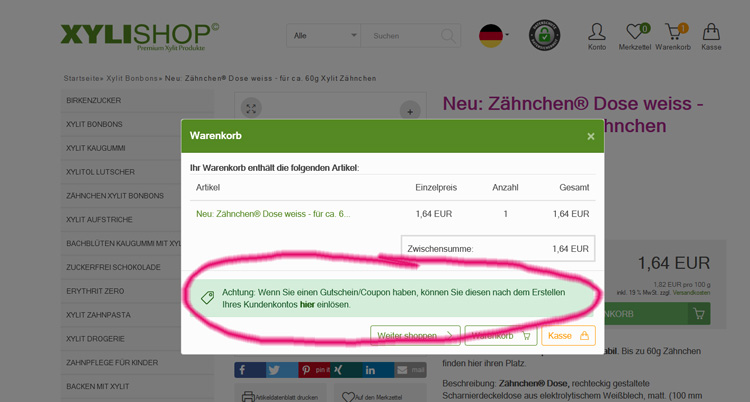
Task: Follow the Xylit Bonbons breadcrumb
Action: pos(132,78)
